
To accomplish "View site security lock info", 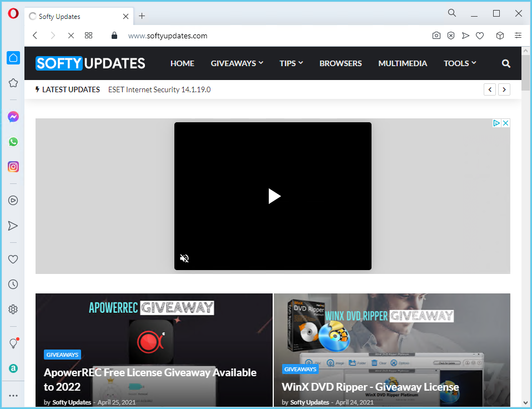I will pyautogui.click(x=114, y=36).
